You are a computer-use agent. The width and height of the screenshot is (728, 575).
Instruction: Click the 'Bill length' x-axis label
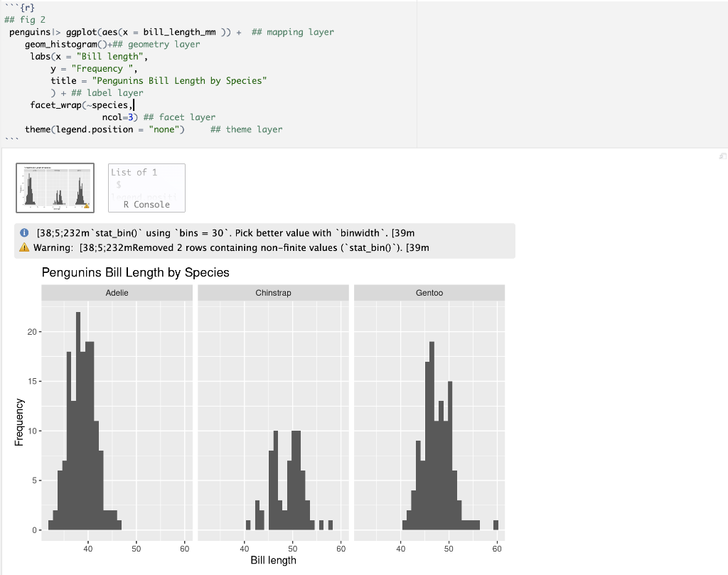(274, 560)
